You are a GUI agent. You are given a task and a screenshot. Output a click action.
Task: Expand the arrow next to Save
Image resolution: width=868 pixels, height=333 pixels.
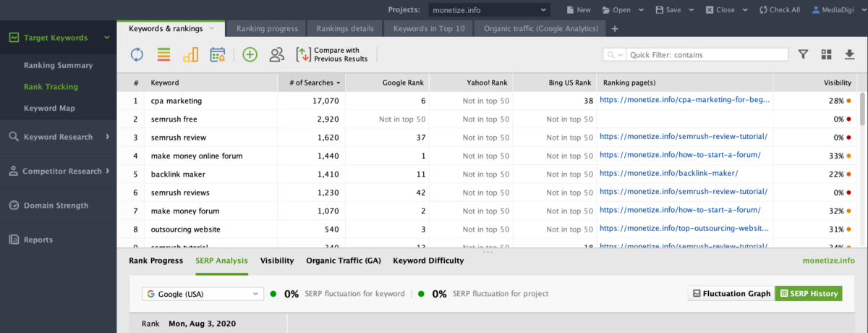coord(691,10)
